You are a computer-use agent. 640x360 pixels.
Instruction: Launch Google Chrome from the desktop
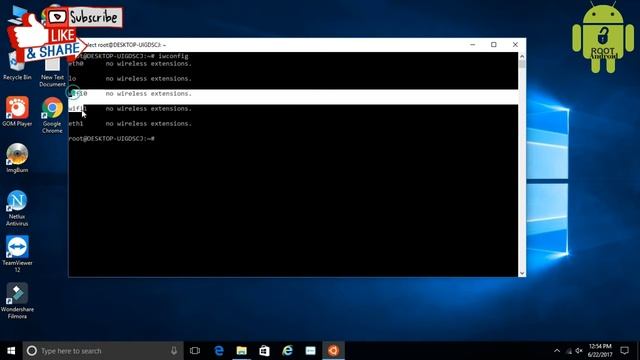[x=52, y=115]
